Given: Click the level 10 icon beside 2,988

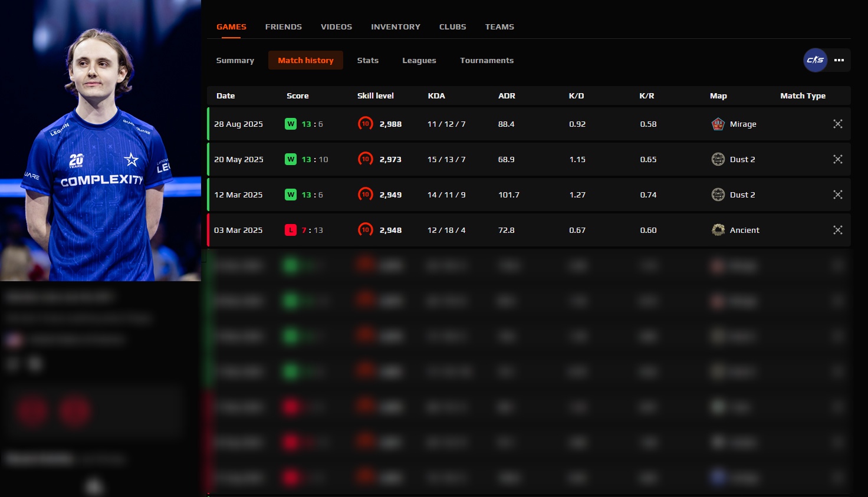Looking at the screenshot, I should (366, 124).
